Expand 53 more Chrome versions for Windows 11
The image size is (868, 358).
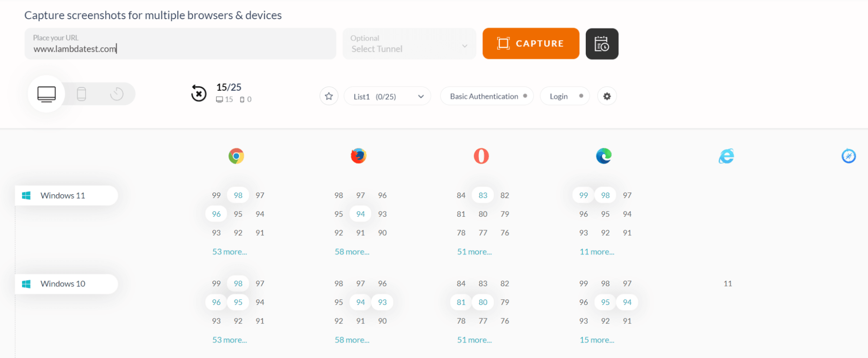(229, 252)
